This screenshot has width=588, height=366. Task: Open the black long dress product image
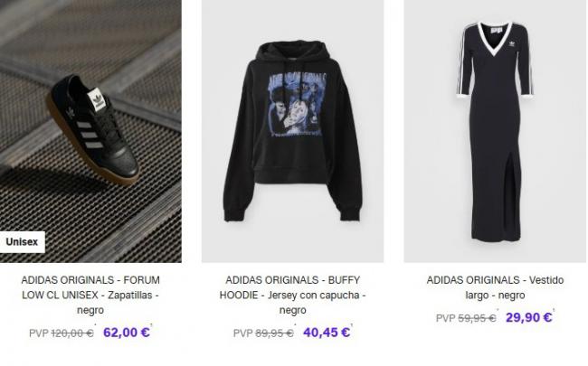tap(495, 131)
